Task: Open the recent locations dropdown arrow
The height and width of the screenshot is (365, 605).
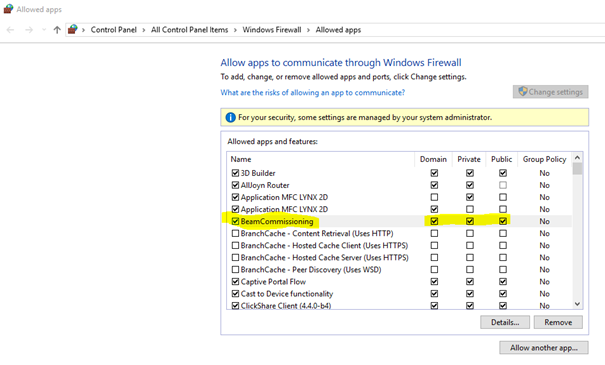Action: point(44,30)
